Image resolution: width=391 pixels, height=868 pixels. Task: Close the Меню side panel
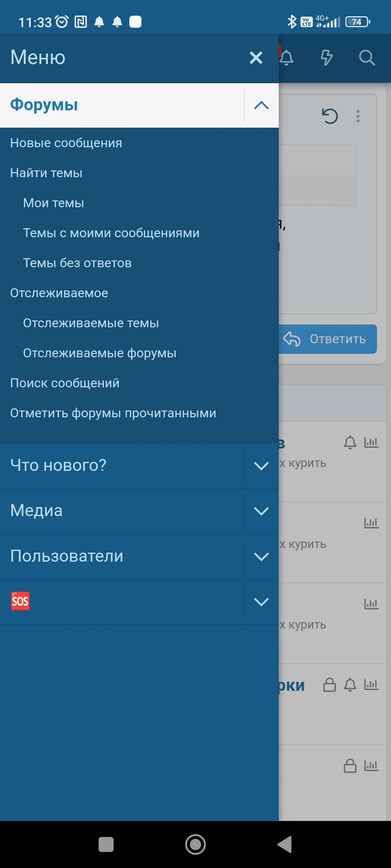tap(256, 58)
